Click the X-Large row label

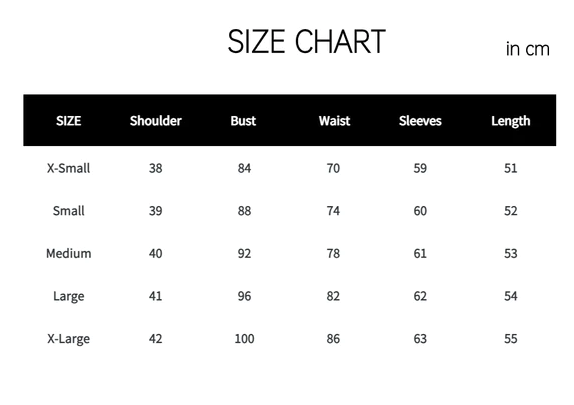tap(68, 339)
